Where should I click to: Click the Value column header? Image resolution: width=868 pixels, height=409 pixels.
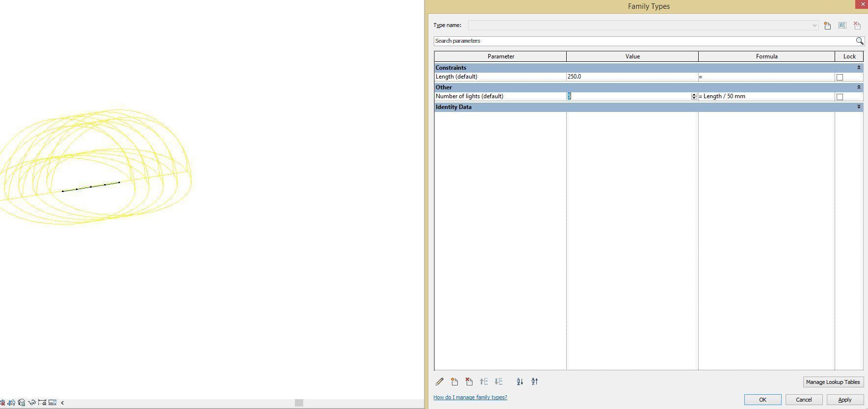(632, 56)
